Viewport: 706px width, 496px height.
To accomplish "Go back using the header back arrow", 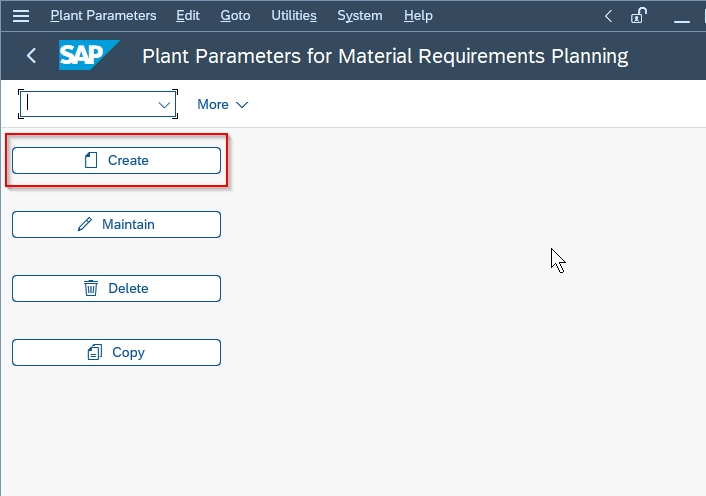I will (31, 56).
